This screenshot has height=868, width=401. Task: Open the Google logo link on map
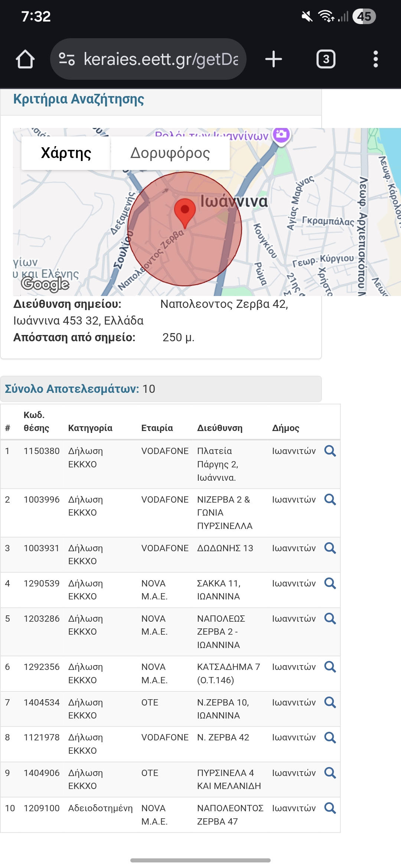click(45, 284)
